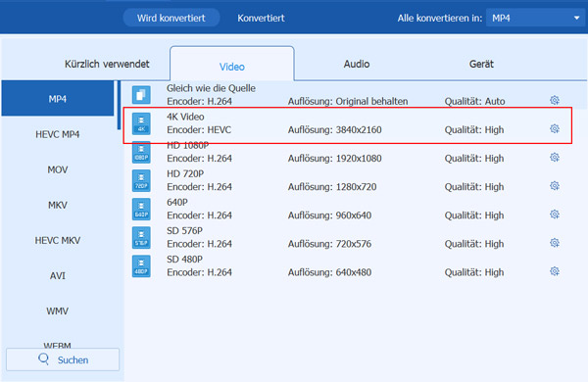
Task: Select WMV format in sidebar
Action: 58,310
